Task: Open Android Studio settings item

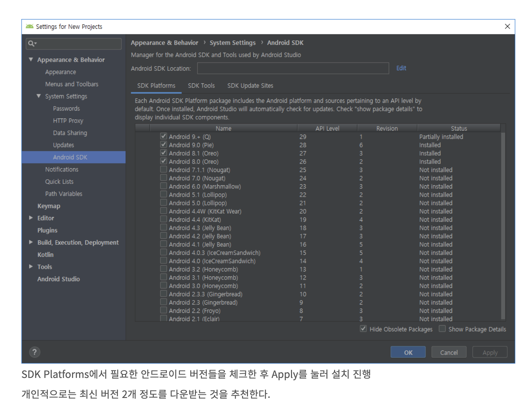Action: [58, 279]
